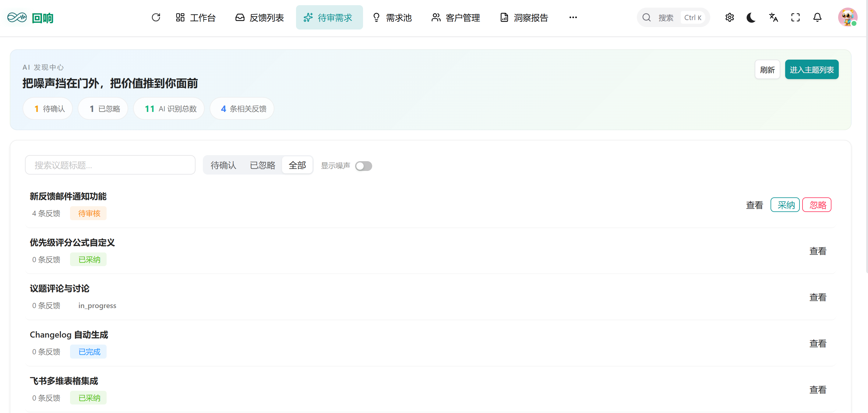Click 忽略 on 新反馈邮件通知功能
The image size is (868, 413).
coord(817,205)
